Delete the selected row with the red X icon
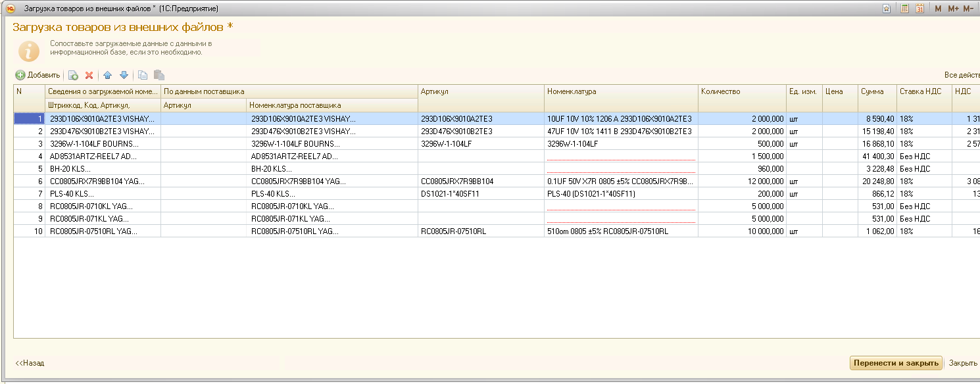Image resolution: width=980 pixels, height=384 pixels. 89,76
